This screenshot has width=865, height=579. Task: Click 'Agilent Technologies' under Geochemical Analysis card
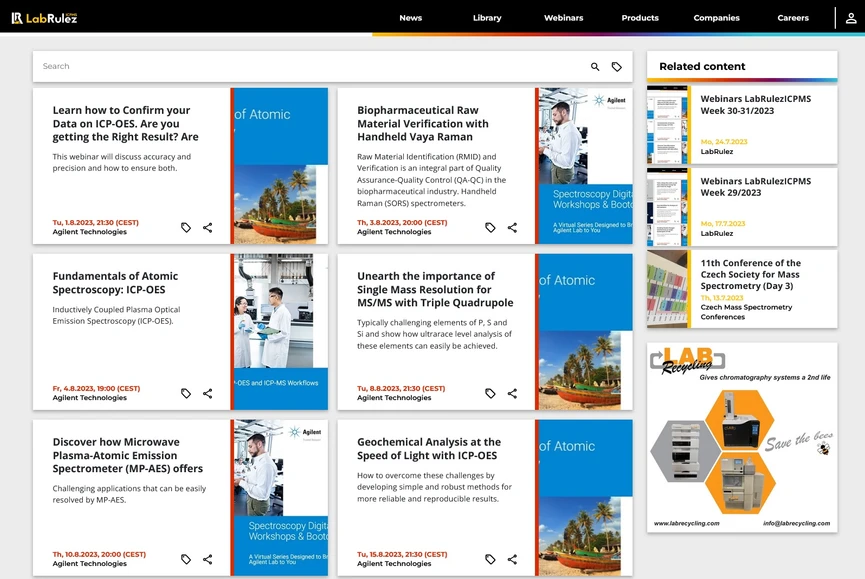[x=394, y=564]
